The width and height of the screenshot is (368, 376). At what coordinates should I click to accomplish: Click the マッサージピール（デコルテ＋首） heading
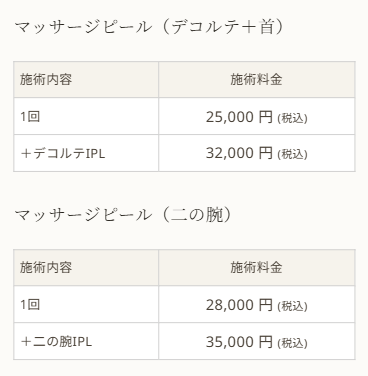(149, 27)
